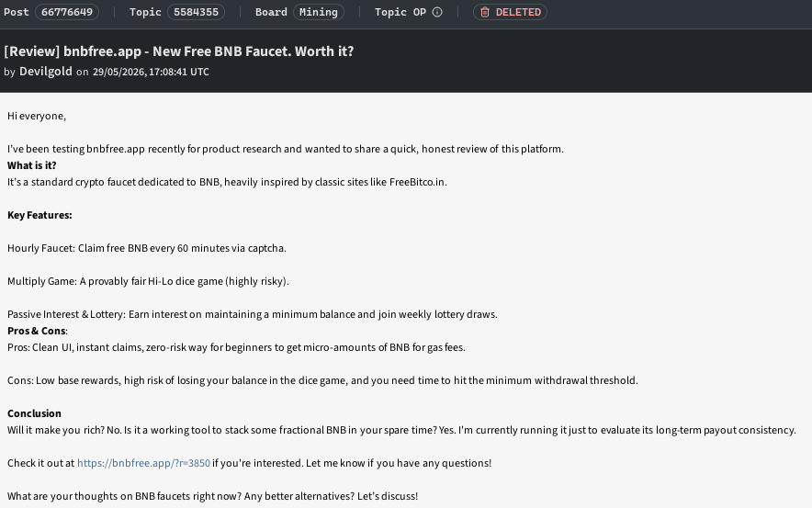Click the 'Hourly Faucet' feature line

pyautogui.click(x=147, y=248)
